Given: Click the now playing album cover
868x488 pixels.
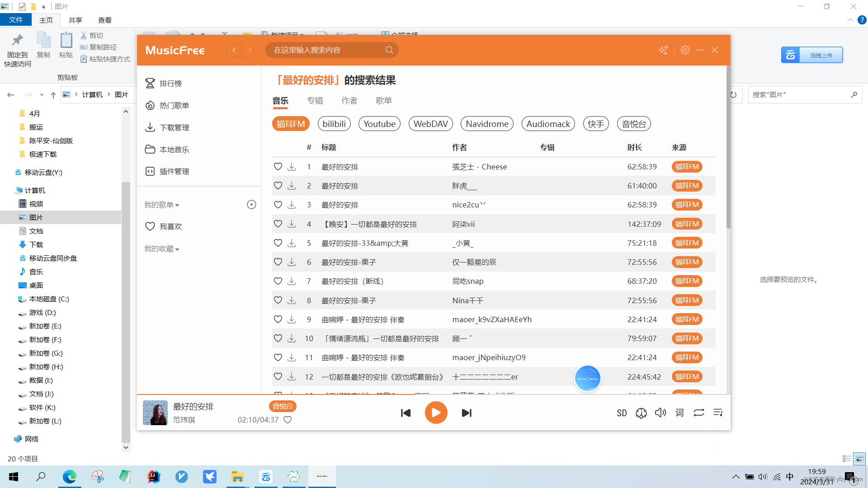Looking at the screenshot, I should [x=155, y=413].
